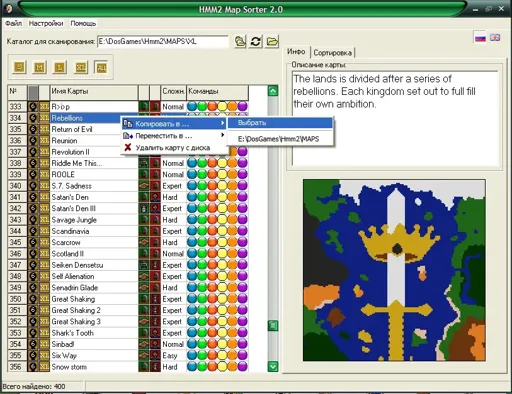Click the scan catalog folder icon

[240, 41]
